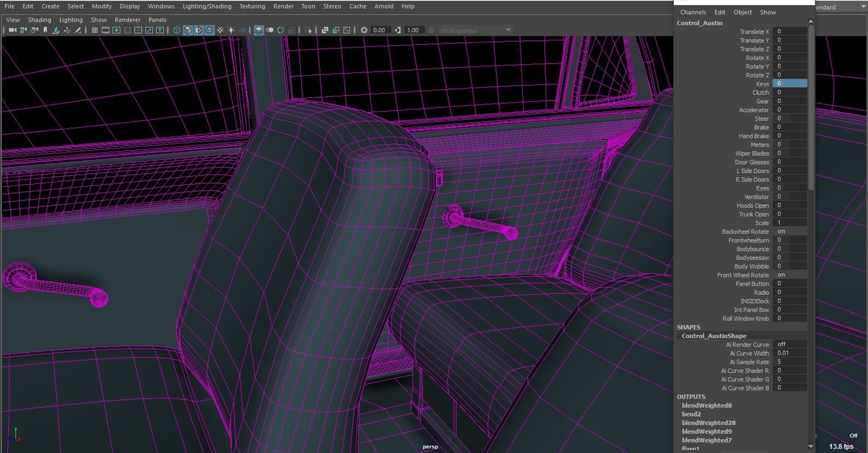Viewport: 868px width, 453px height.
Task: Click the use all lights bulb icon
Action: coord(231,30)
